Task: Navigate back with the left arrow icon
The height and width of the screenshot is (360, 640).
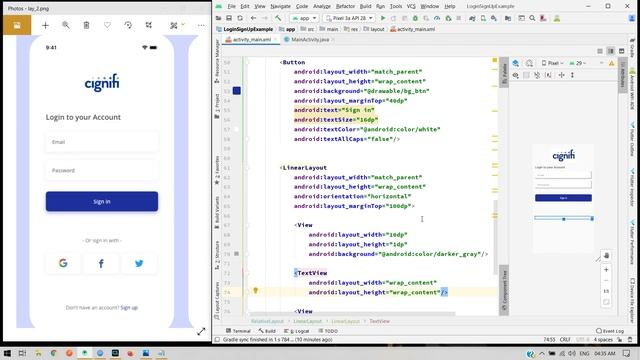Action: 253,18
